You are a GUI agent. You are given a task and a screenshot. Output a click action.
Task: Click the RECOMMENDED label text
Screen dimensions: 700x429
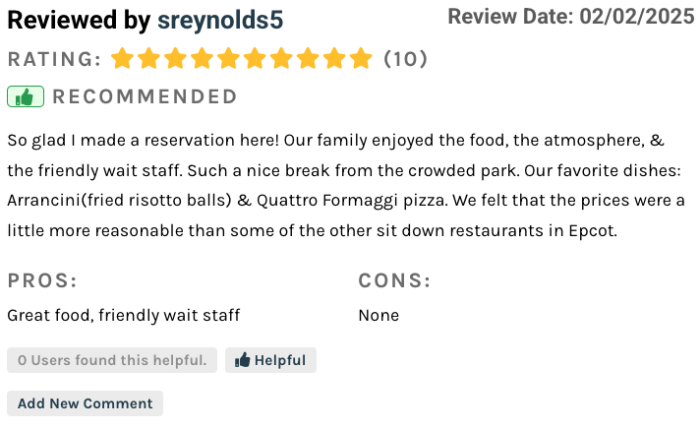pyautogui.click(x=145, y=97)
